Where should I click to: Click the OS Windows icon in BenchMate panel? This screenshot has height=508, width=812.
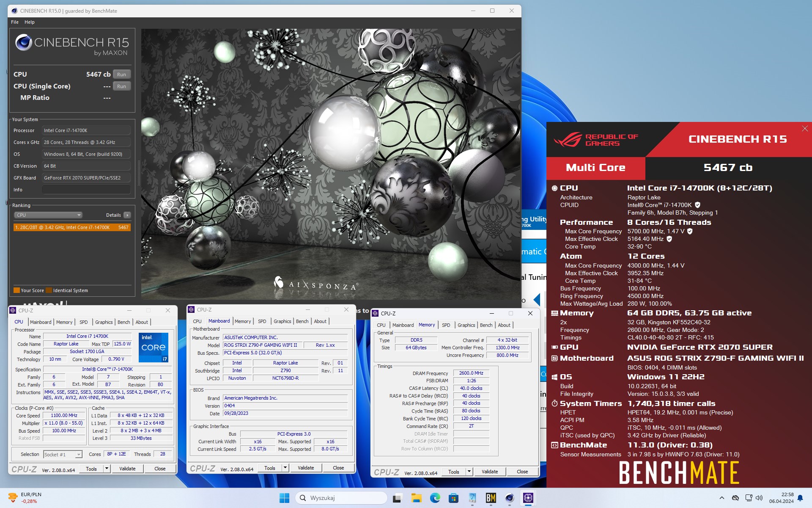coord(555,377)
